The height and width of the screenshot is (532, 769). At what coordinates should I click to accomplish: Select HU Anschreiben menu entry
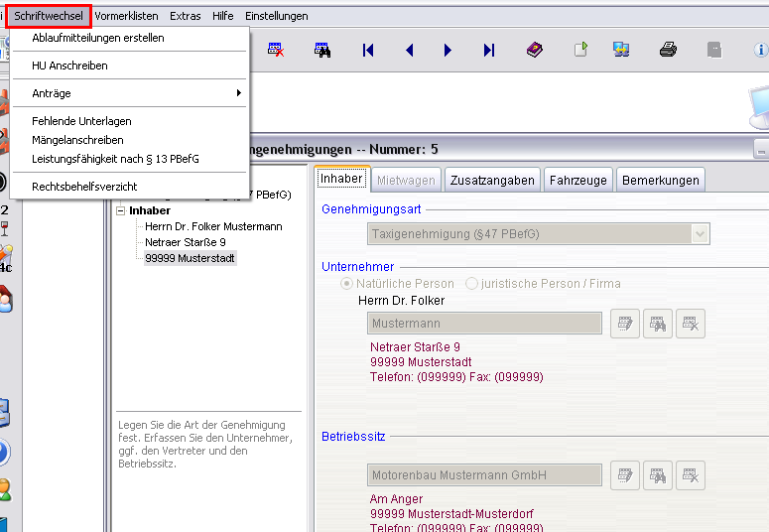click(x=69, y=66)
